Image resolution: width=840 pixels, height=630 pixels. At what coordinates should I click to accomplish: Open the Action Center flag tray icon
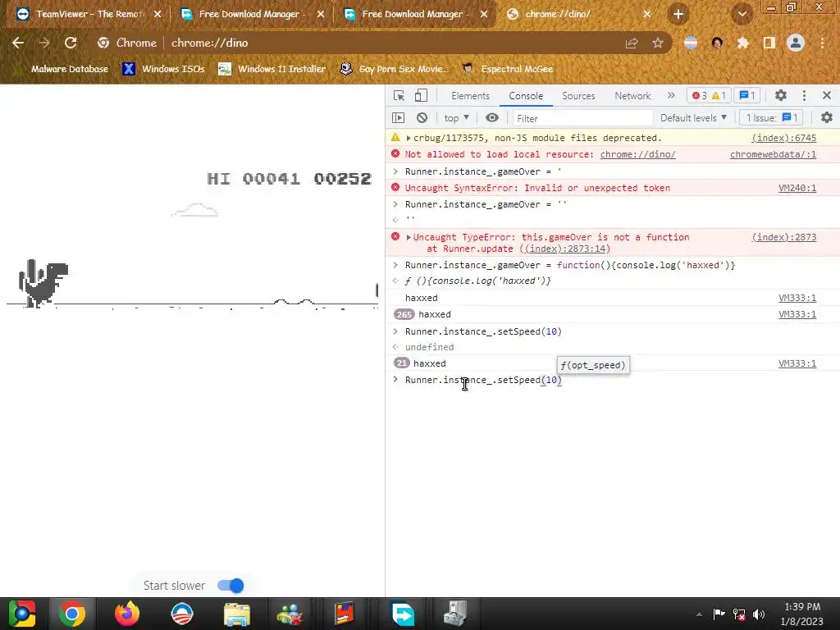coord(719,614)
